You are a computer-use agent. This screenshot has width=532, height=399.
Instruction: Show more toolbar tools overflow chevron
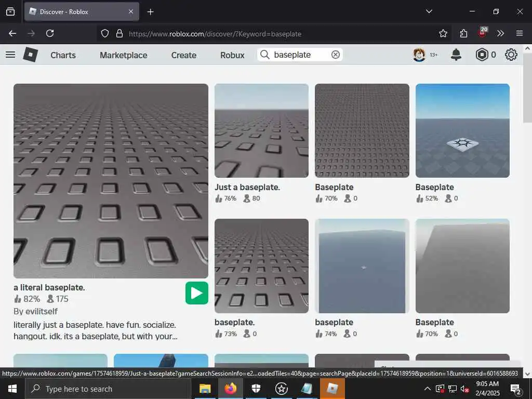coord(500,33)
